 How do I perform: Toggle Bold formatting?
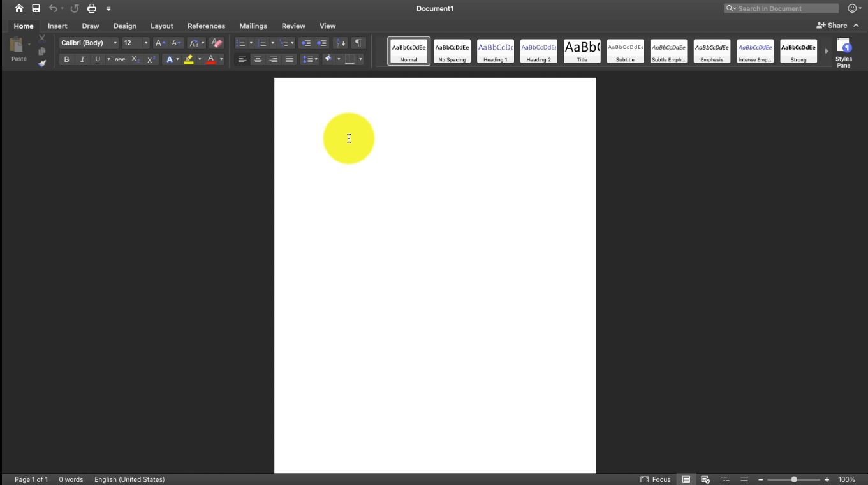pos(66,59)
